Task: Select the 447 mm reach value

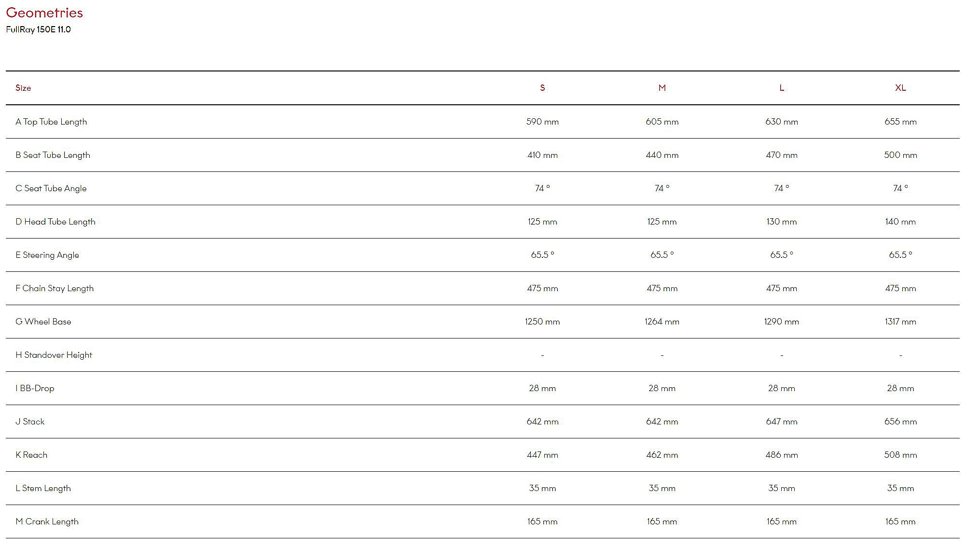Action: (542, 455)
